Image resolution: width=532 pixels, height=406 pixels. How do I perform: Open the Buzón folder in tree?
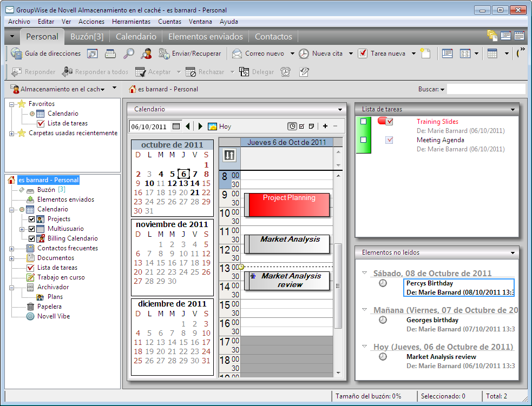coord(46,190)
